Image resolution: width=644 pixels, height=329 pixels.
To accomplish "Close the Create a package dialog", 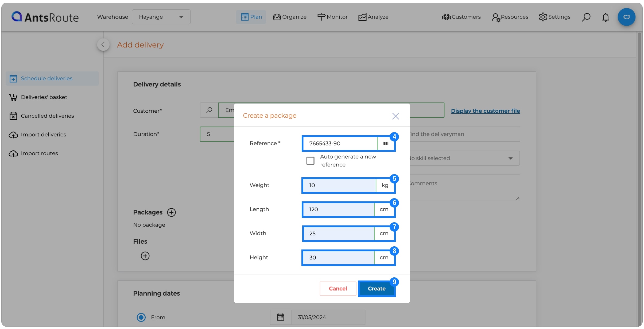I will pos(395,116).
